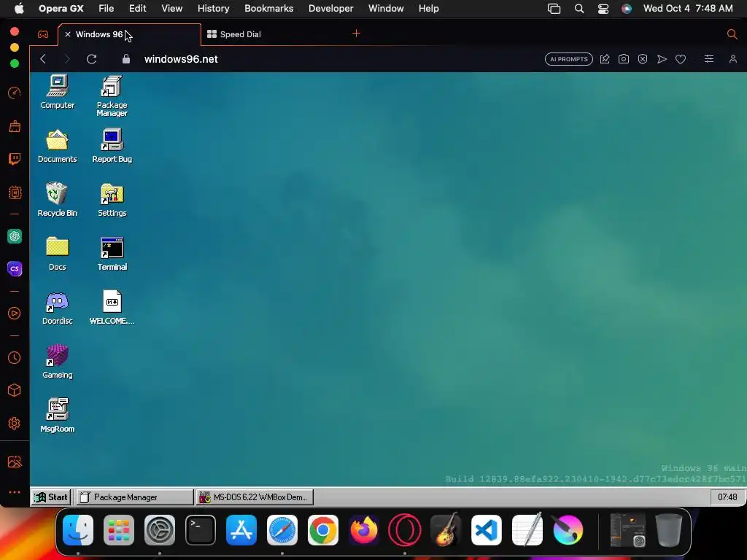Click the AI Prompts button
Screen dimensions: 747x560
pos(569,59)
